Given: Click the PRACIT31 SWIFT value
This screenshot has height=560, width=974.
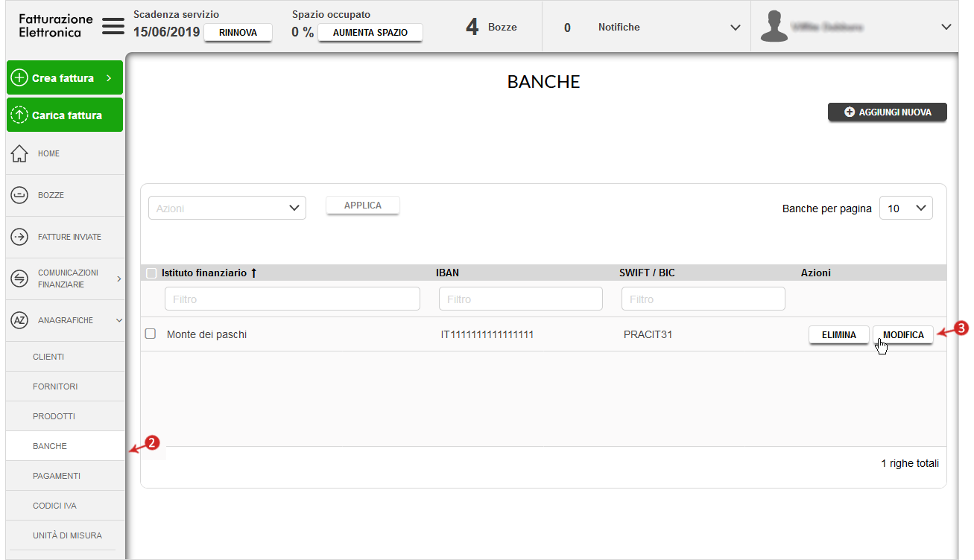Looking at the screenshot, I should click(648, 334).
